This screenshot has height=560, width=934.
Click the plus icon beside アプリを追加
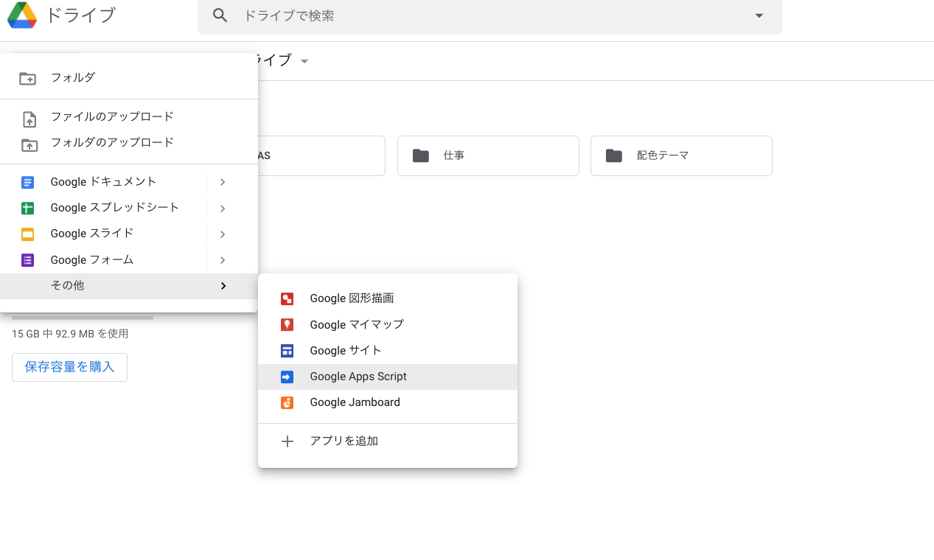(287, 441)
